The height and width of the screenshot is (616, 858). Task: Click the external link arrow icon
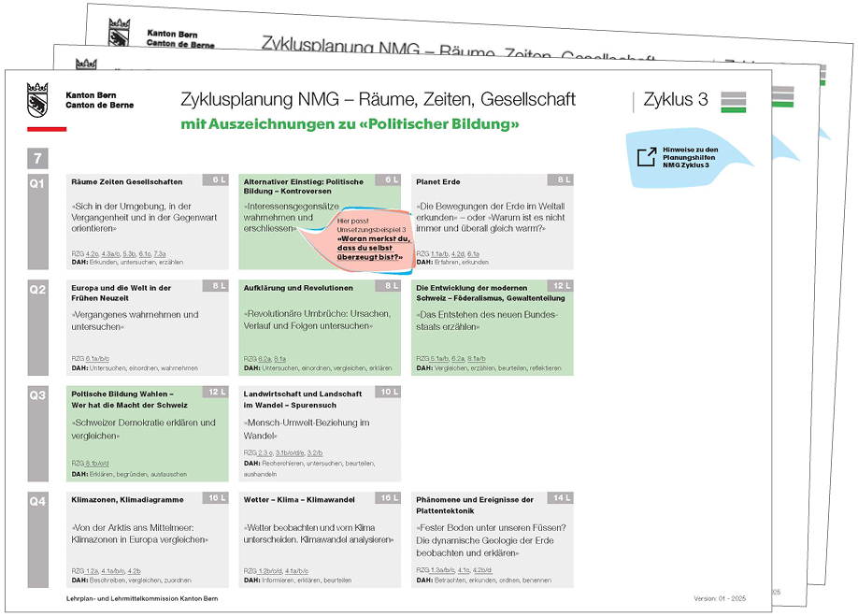click(x=646, y=156)
